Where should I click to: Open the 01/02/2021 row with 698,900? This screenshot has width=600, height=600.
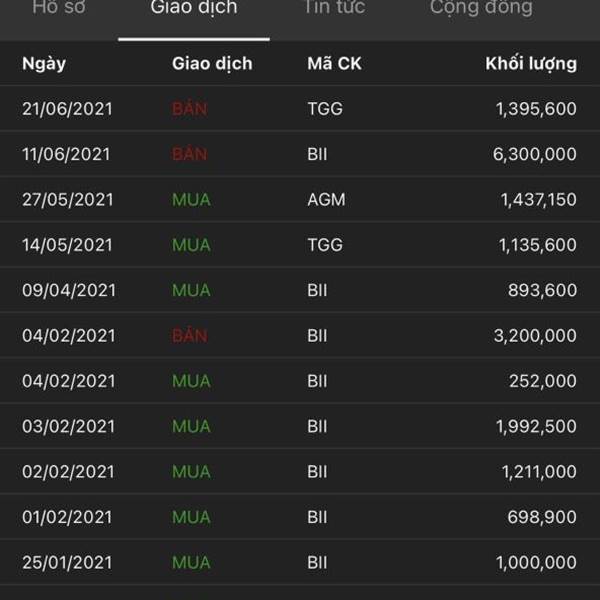[x=300, y=517]
